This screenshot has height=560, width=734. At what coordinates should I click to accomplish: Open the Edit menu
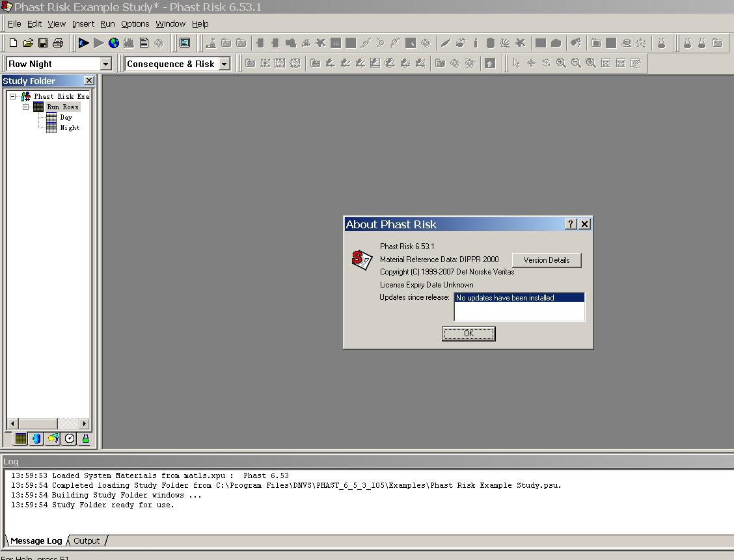pos(34,24)
